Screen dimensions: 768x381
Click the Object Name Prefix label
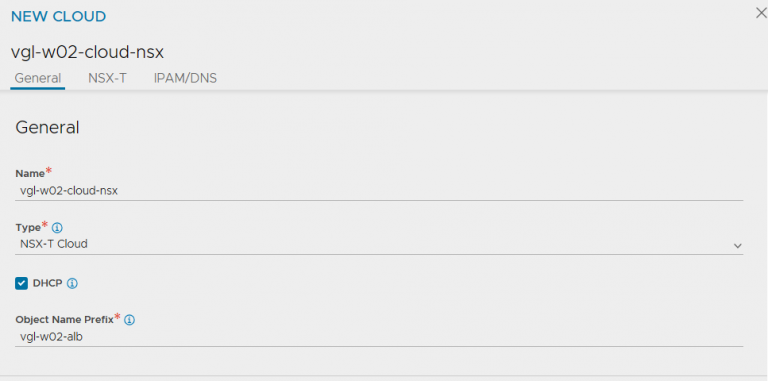64,319
